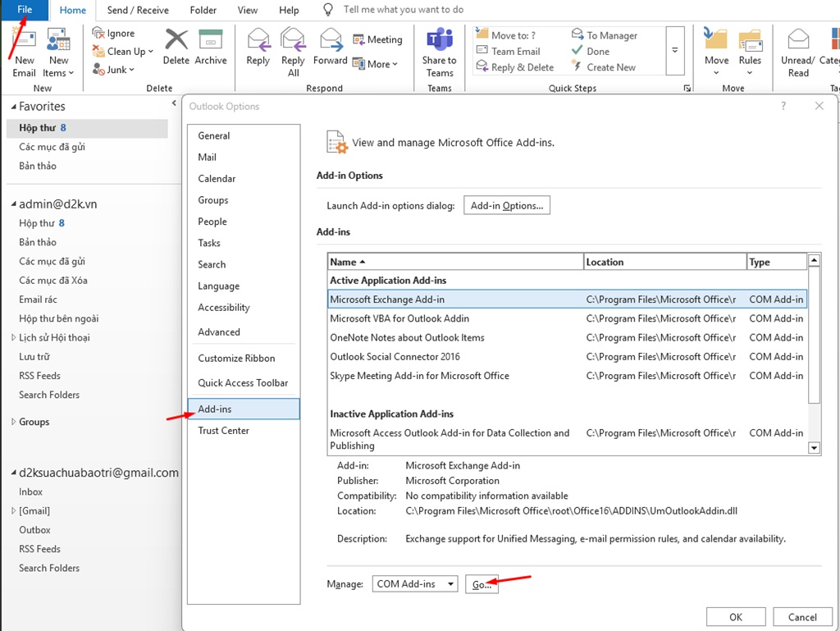Expand the [Gmail] folder
Screen dimensions: 840x631
[12, 511]
